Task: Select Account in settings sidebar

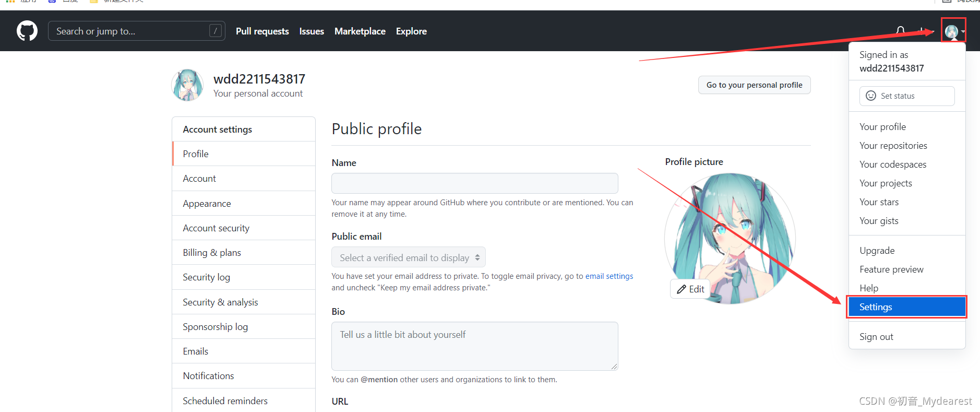Action: [x=244, y=179]
